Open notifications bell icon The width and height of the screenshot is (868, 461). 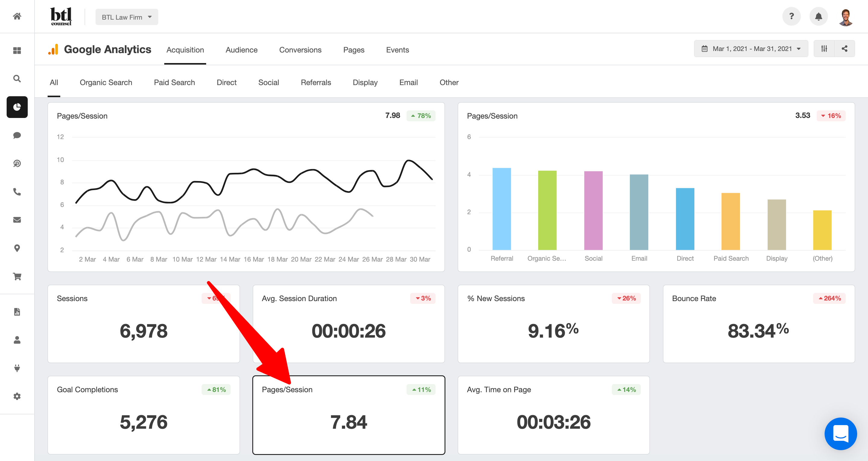pyautogui.click(x=819, y=16)
